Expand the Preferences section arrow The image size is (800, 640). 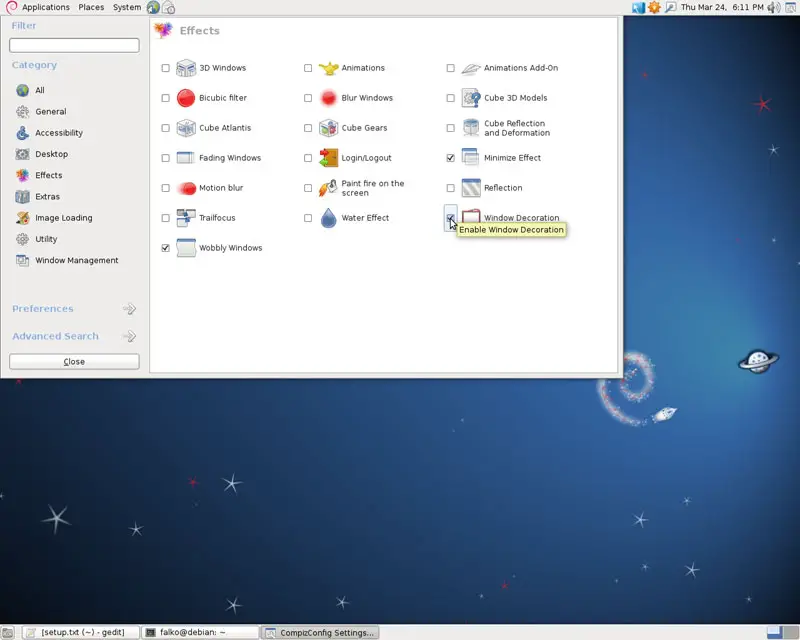tap(130, 309)
